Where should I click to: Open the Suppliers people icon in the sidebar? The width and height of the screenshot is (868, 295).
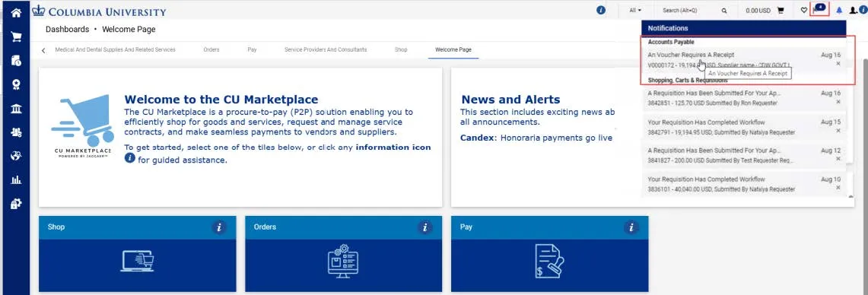tap(16, 132)
